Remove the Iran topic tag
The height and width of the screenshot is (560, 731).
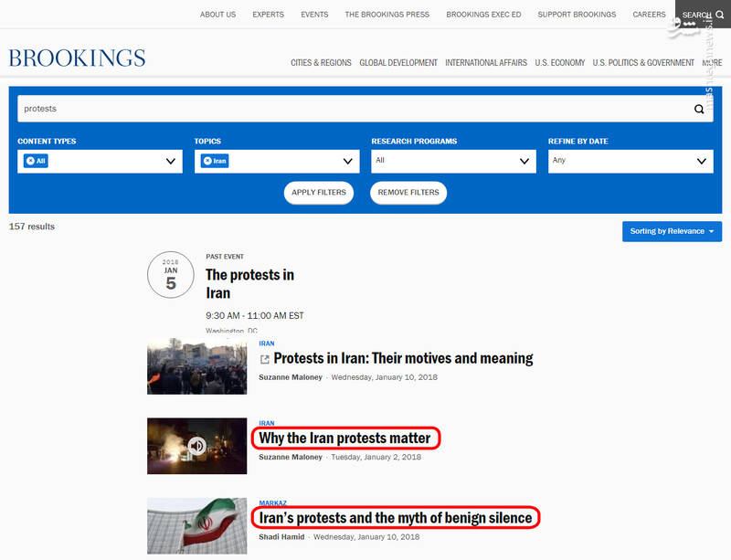208,161
